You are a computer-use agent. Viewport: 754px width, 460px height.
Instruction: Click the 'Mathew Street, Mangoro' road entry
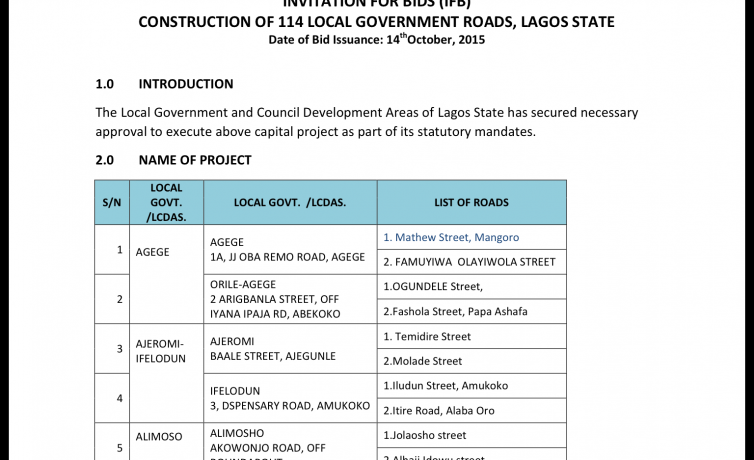(451, 237)
